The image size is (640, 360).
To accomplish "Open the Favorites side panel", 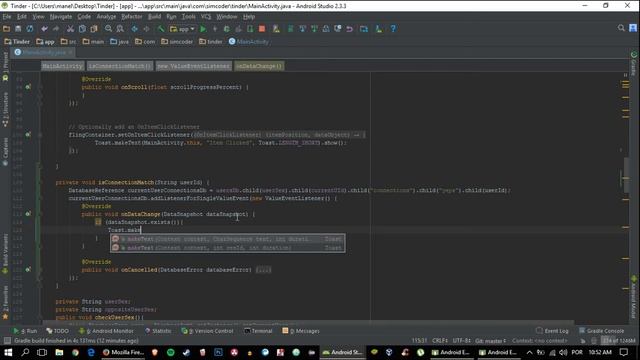I will coord(5,302).
